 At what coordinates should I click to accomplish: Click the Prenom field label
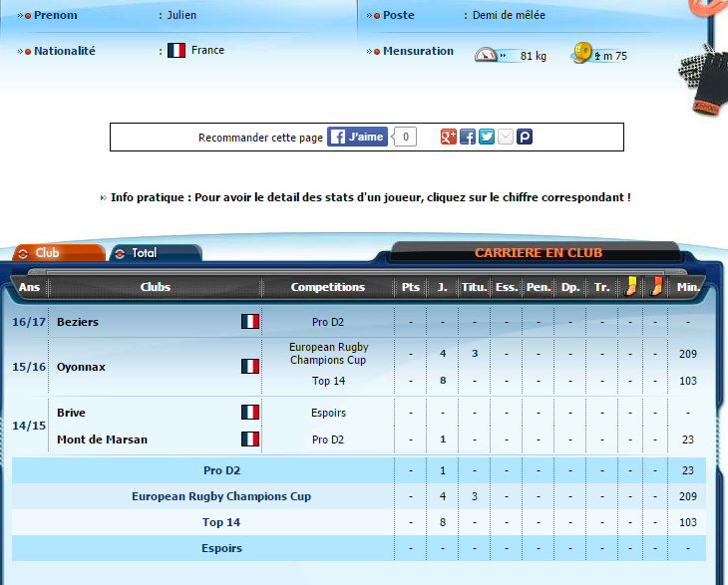pyautogui.click(x=56, y=15)
